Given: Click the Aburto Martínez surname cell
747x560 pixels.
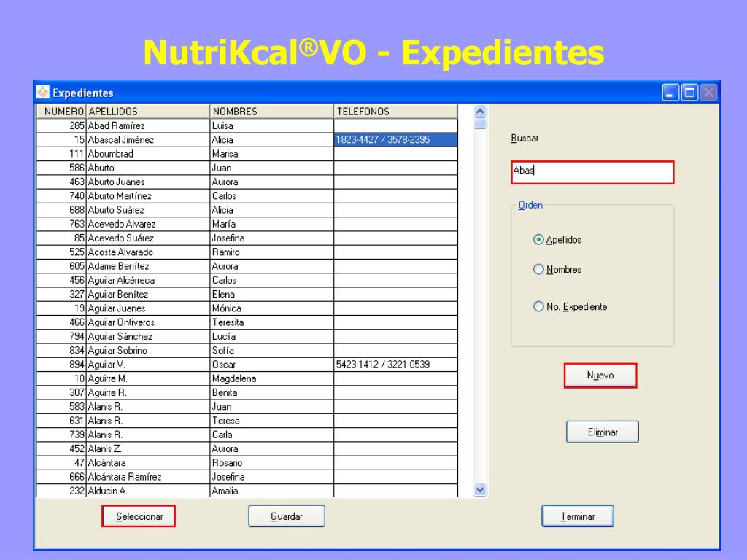Looking at the screenshot, I should click(x=148, y=195).
